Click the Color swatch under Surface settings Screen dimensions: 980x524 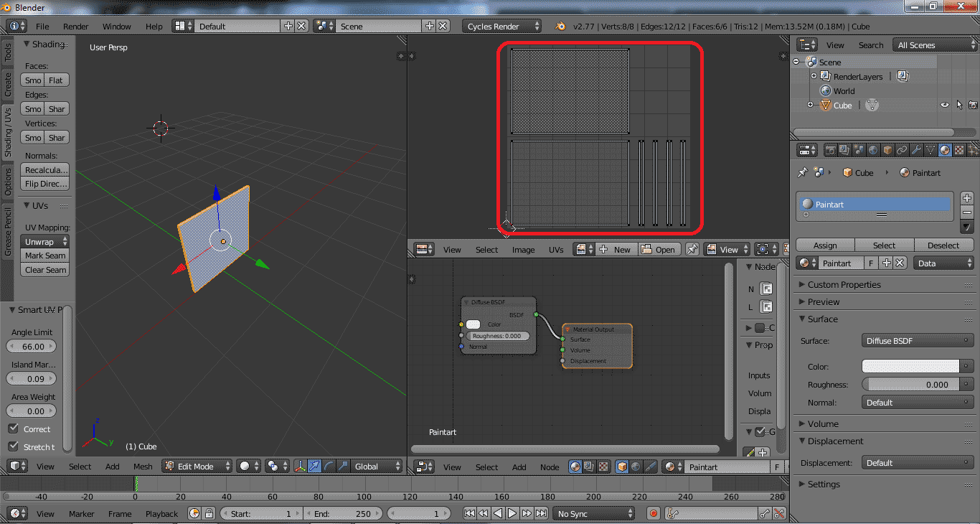pyautogui.click(x=910, y=365)
